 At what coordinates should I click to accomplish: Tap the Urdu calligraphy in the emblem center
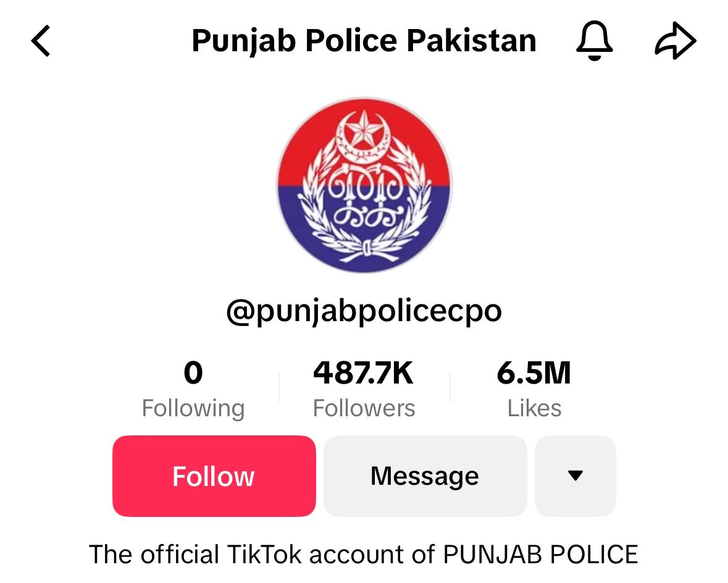(x=366, y=199)
